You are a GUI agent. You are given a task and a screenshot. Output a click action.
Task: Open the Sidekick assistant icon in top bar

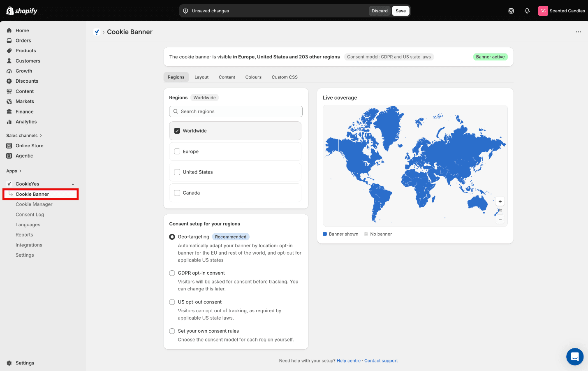pos(511,11)
